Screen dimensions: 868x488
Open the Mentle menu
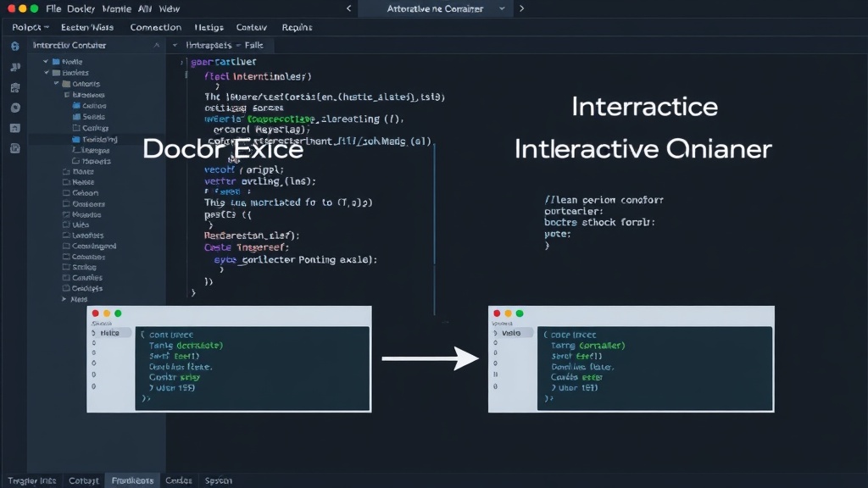pos(116,8)
